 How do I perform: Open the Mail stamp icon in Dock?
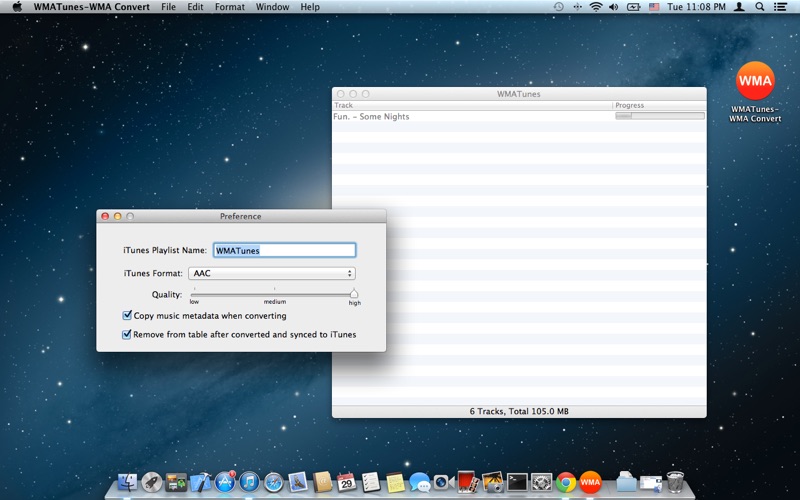coord(298,482)
